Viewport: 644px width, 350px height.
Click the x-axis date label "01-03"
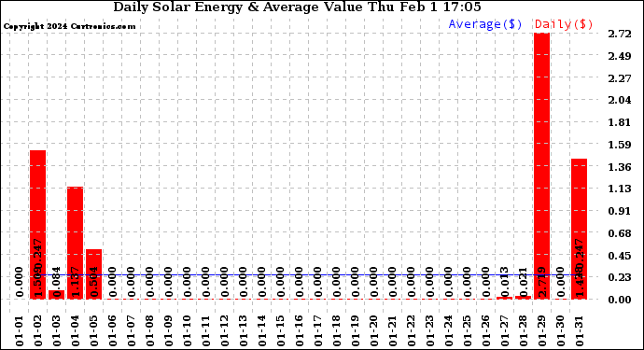[x=57, y=331]
